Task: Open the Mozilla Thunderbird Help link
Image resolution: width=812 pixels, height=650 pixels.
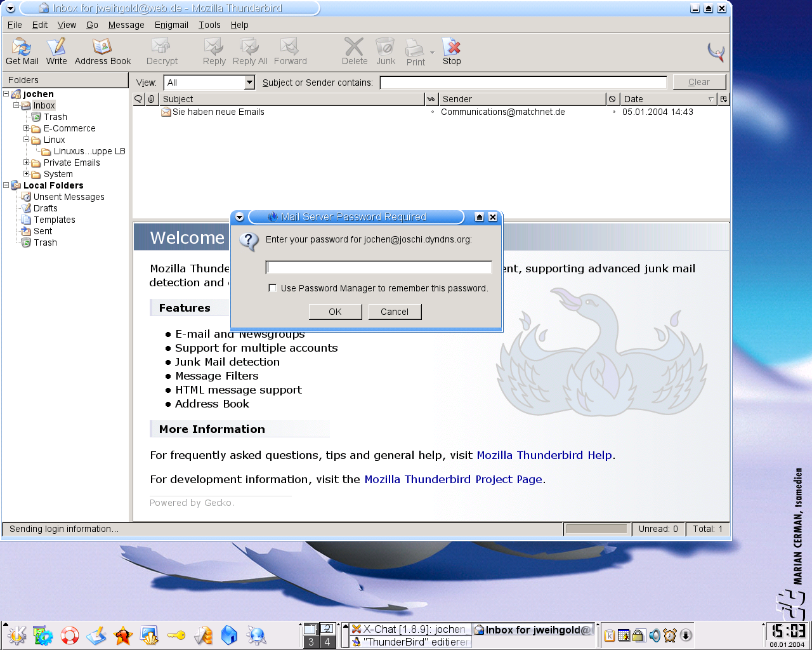Action: pyautogui.click(x=544, y=455)
